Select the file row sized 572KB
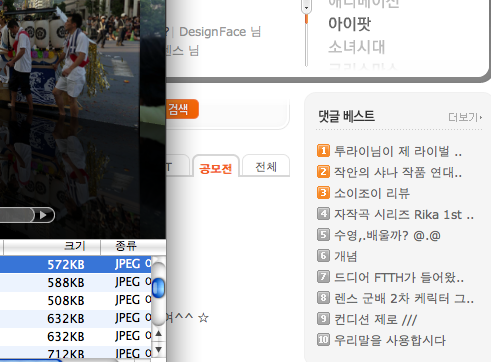Viewport: 491px width, 362px height. pos(76,264)
